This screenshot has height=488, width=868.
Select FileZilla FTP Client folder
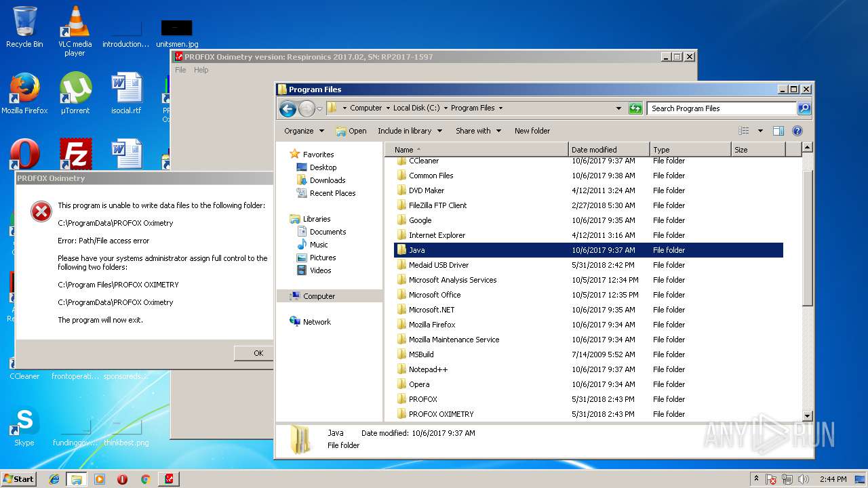click(589, 205)
